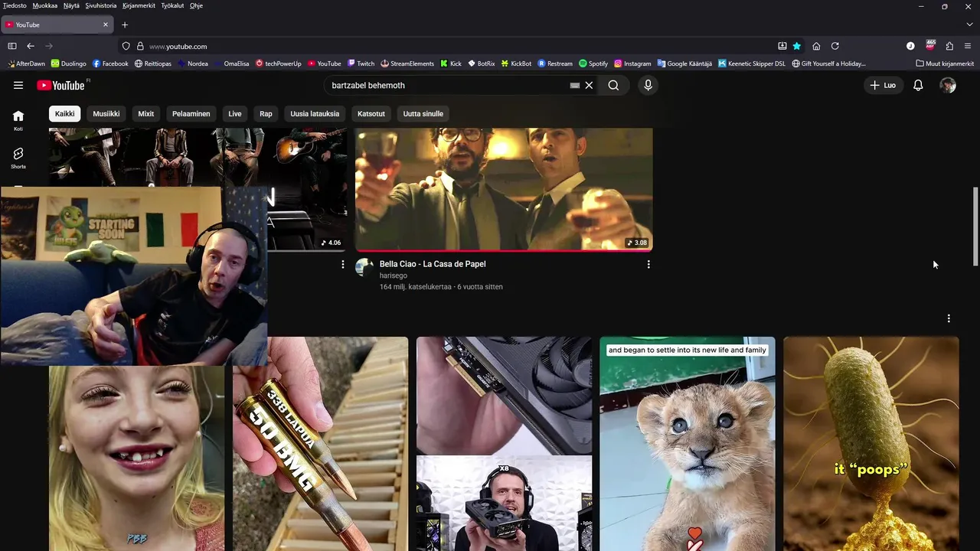Click the browser back arrow
980x551 pixels.
[31, 46]
